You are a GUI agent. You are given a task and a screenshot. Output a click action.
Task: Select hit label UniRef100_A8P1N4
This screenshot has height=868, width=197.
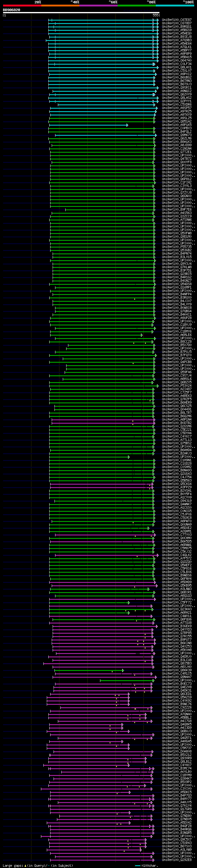click(x=177, y=419)
